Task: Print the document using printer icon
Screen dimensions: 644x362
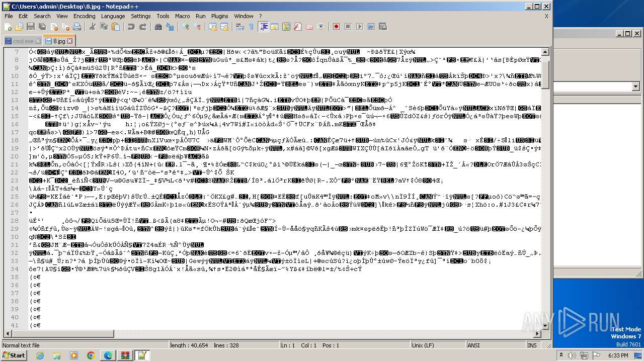Action: click(77, 27)
